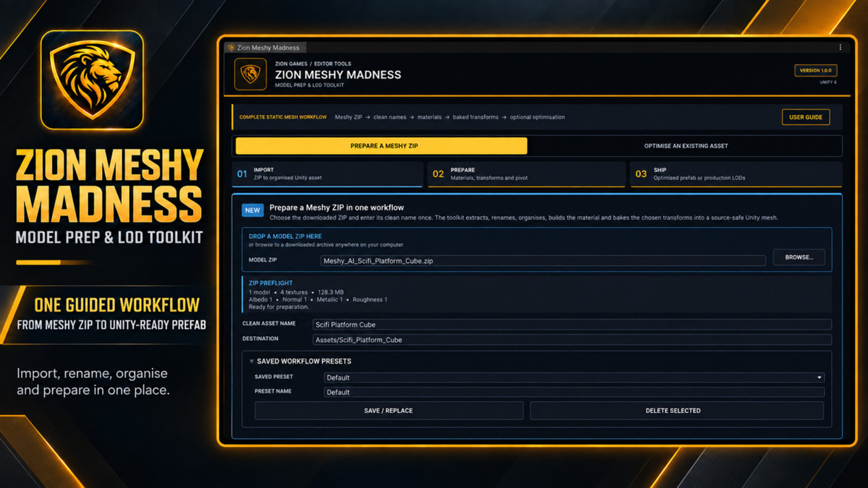Click the Delete Selected preset button

pos(677,411)
